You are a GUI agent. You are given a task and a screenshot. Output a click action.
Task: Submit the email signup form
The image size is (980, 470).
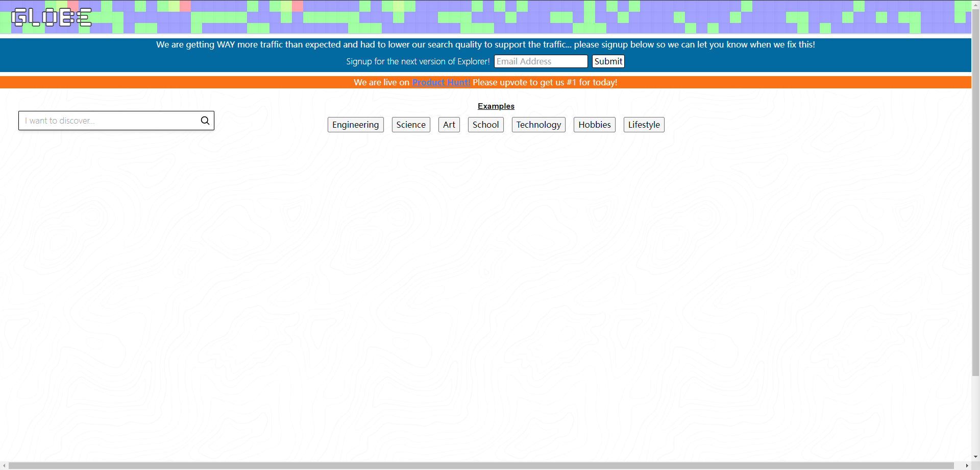(608, 61)
